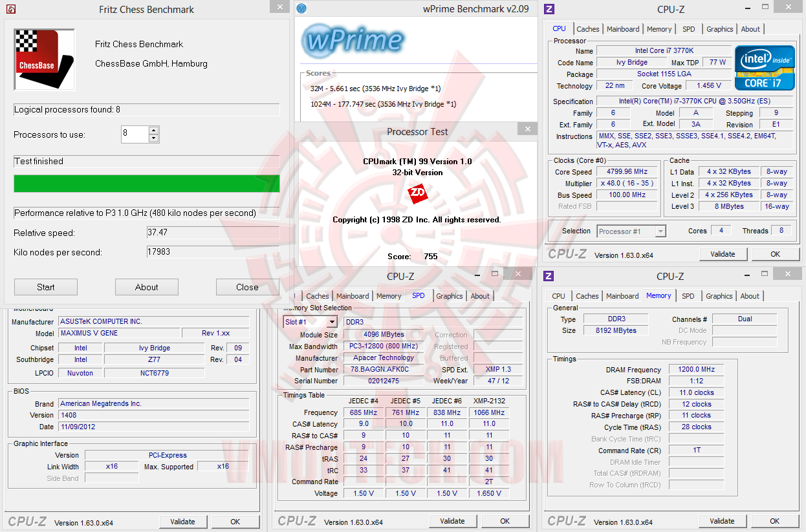Click the Intel Core i7 3770K name field
806x532 pixels.
(x=664, y=50)
